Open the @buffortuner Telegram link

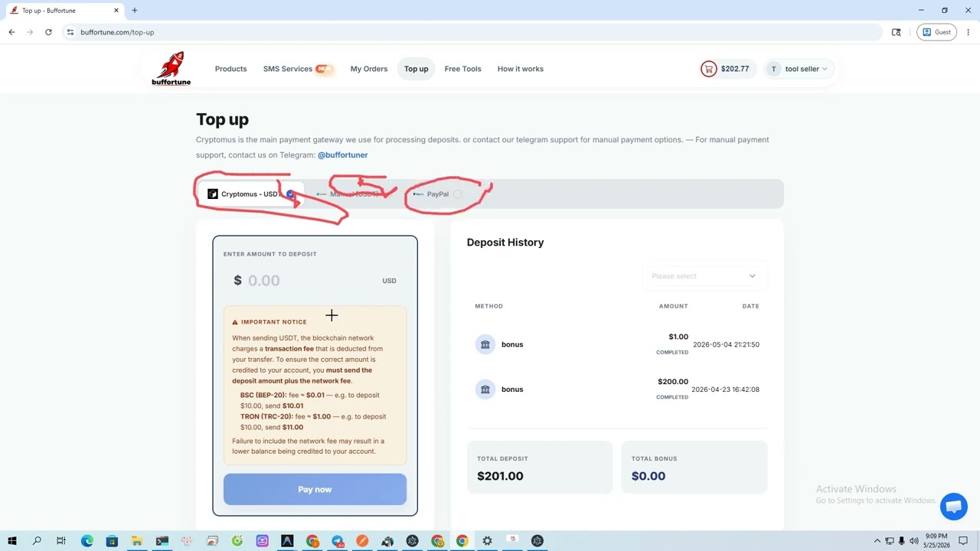[342, 155]
